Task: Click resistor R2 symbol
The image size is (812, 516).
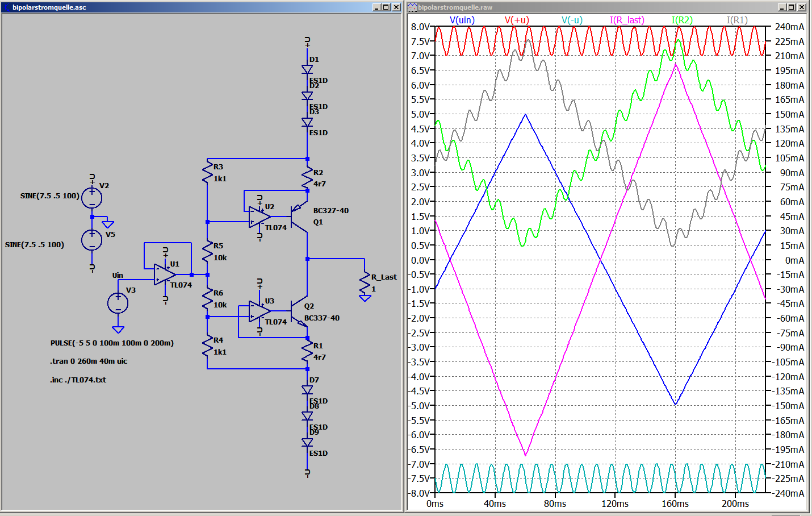Action: (307, 178)
